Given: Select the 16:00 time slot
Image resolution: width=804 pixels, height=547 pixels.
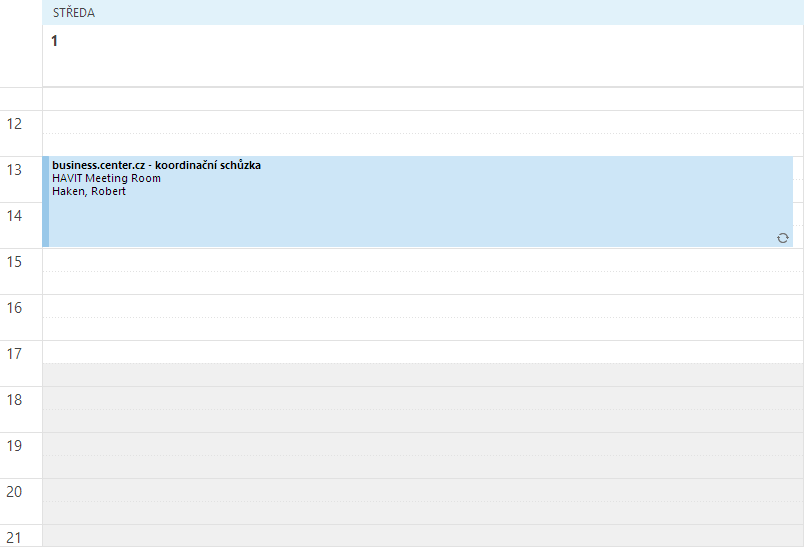Looking at the screenshot, I should point(420,306).
